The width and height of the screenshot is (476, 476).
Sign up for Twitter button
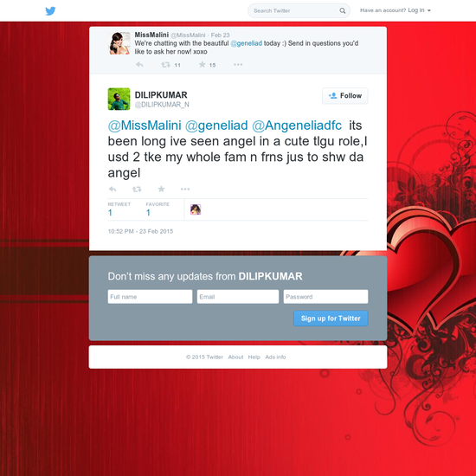pos(331,318)
